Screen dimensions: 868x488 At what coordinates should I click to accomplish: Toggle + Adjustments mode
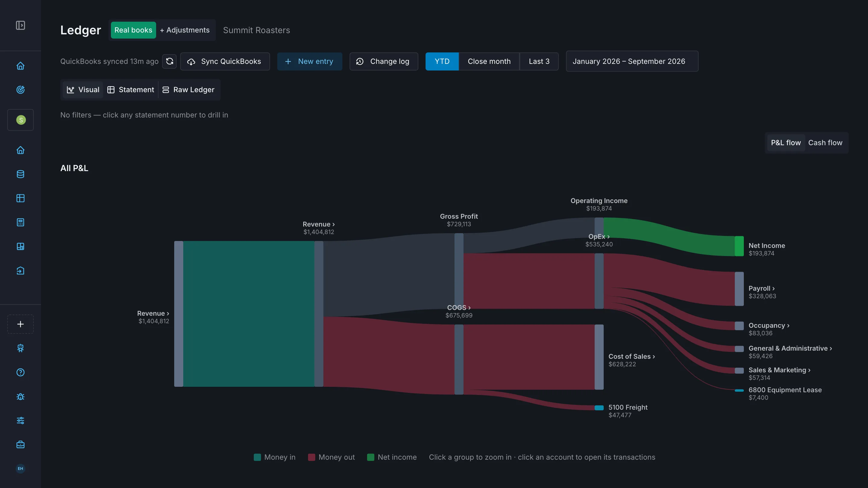185,30
